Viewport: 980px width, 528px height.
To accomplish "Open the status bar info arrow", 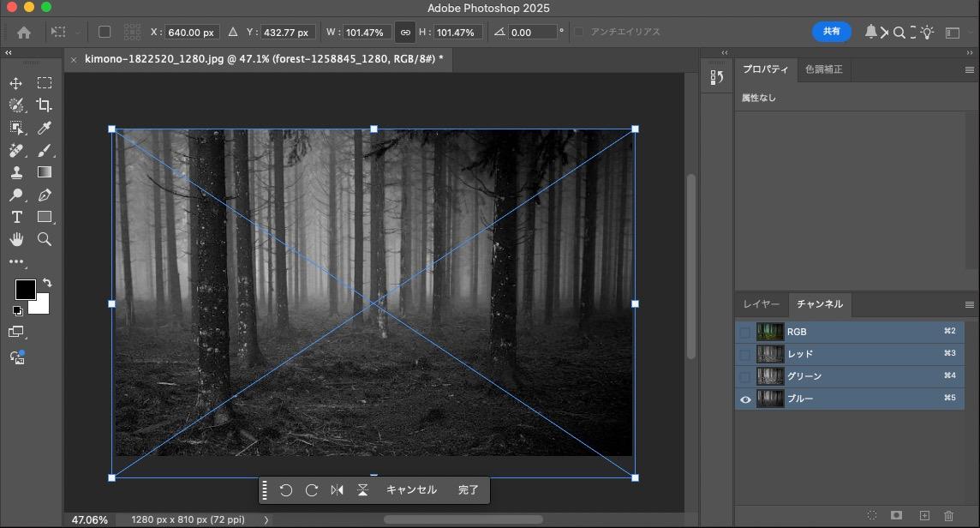I will pos(266,520).
